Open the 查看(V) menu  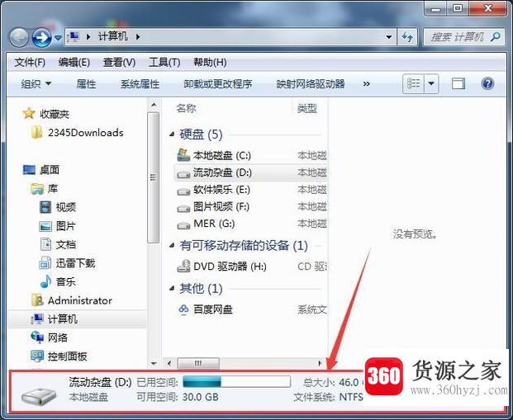pos(119,62)
